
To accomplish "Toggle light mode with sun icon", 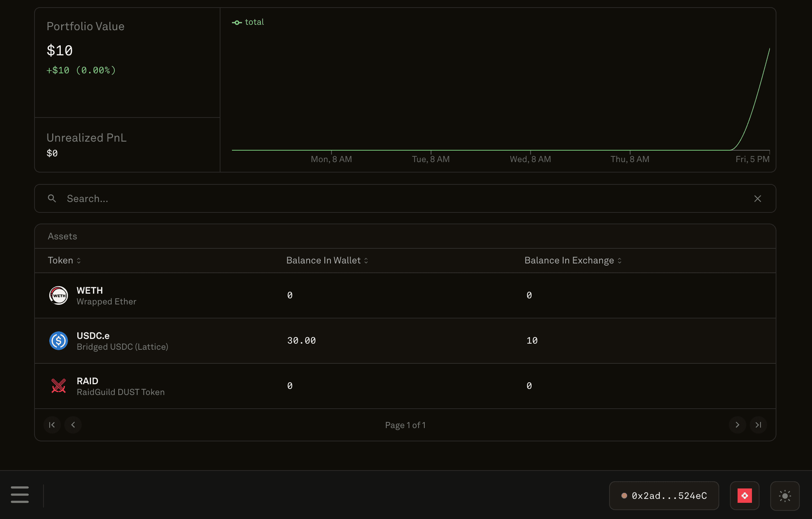I will pos(785,496).
